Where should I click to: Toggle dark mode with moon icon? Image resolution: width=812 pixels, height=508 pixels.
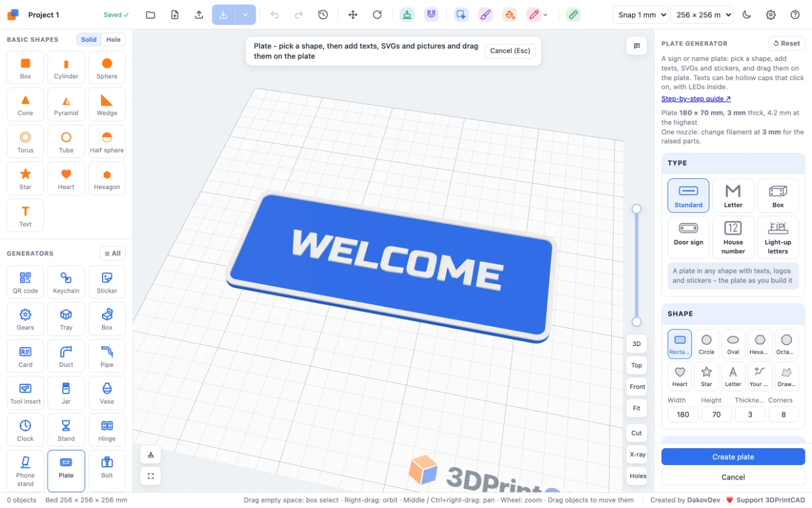click(747, 15)
